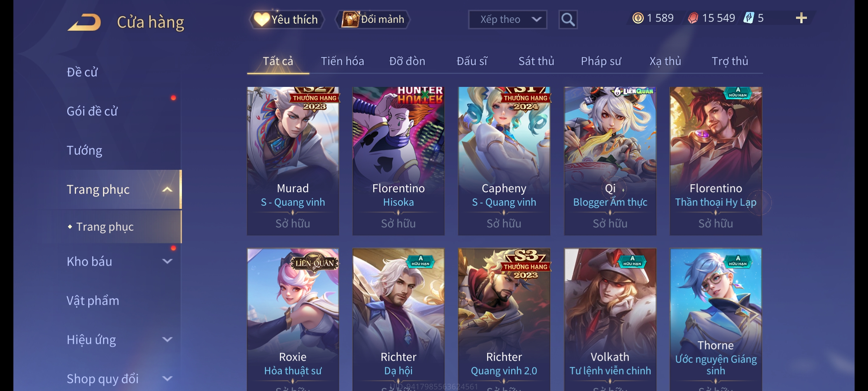
Task: Tap the gold coin balance icon
Action: tap(638, 18)
